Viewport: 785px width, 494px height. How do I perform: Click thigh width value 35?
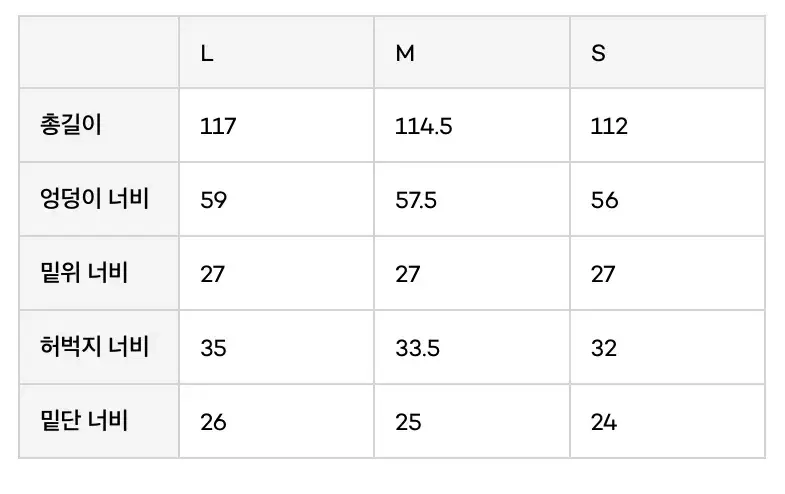213,348
